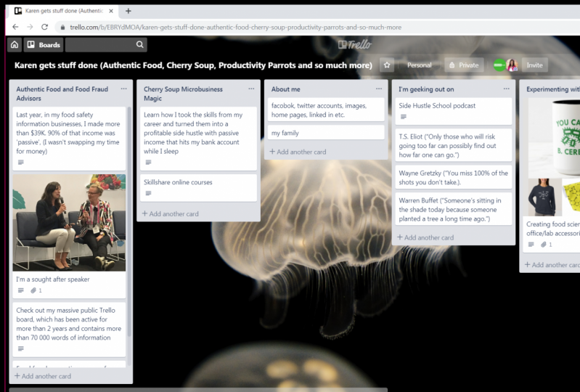Open the 'my family' card

coord(326,133)
